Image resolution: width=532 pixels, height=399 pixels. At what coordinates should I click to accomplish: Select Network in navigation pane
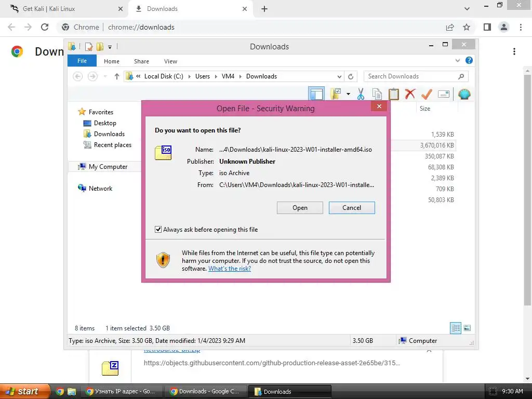pyautogui.click(x=100, y=188)
